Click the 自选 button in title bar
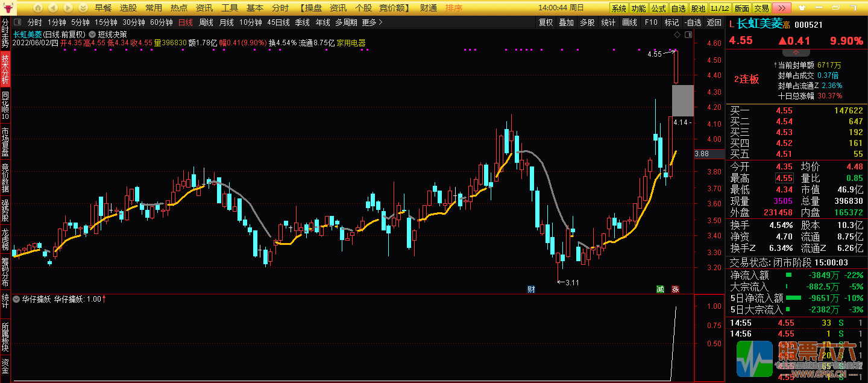This screenshot has height=383, width=868. [679, 8]
